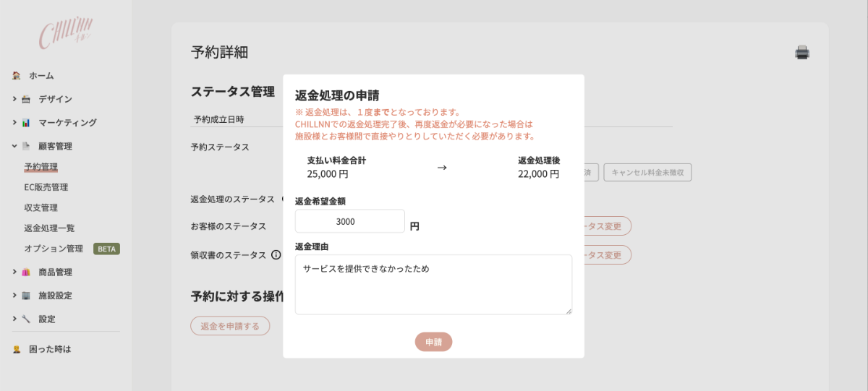Click the home icon in sidebar
Image resolution: width=868 pixels, height=391 pixels.
tap(17, 76)
